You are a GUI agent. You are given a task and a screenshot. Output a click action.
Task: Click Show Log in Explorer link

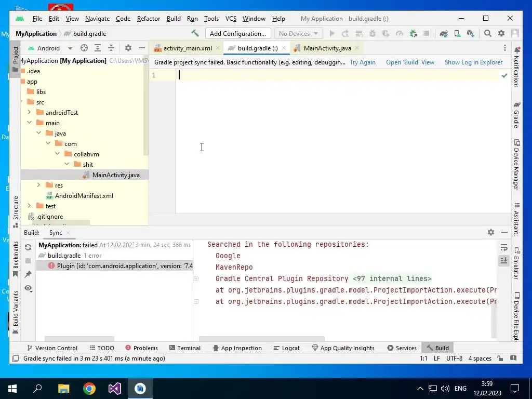coord(473,62)
